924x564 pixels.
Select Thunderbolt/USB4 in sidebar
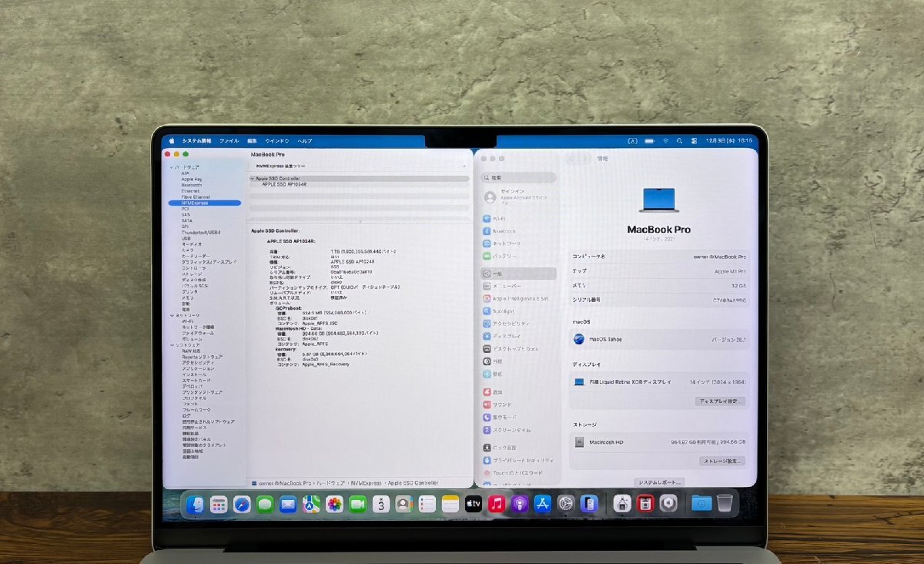point(201,232)
